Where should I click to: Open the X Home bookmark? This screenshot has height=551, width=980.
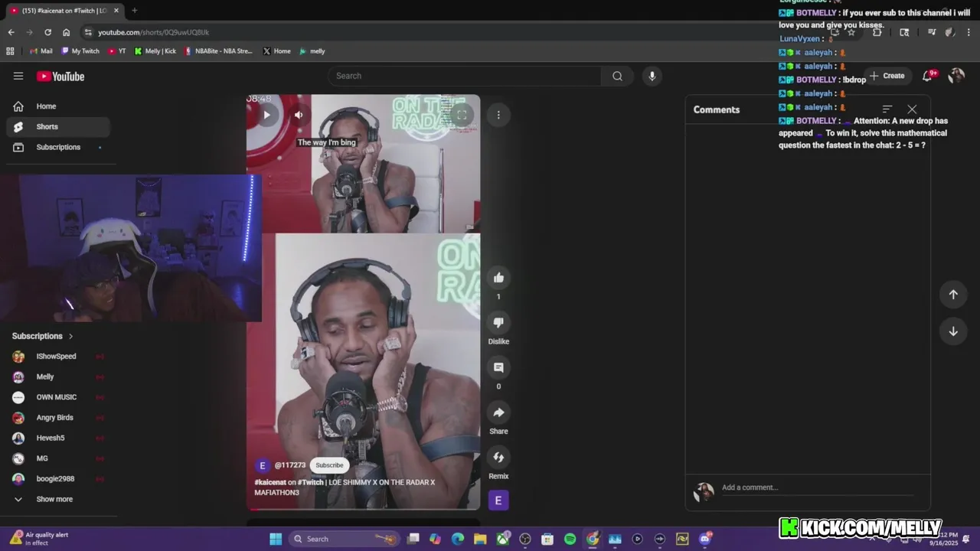(x=276, y=51)
